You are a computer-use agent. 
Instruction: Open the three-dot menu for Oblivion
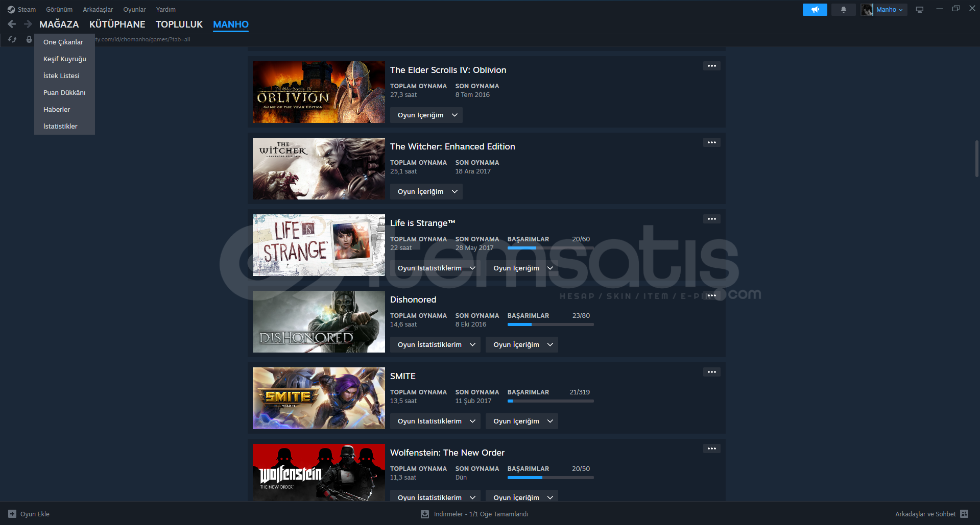(712, 66)
